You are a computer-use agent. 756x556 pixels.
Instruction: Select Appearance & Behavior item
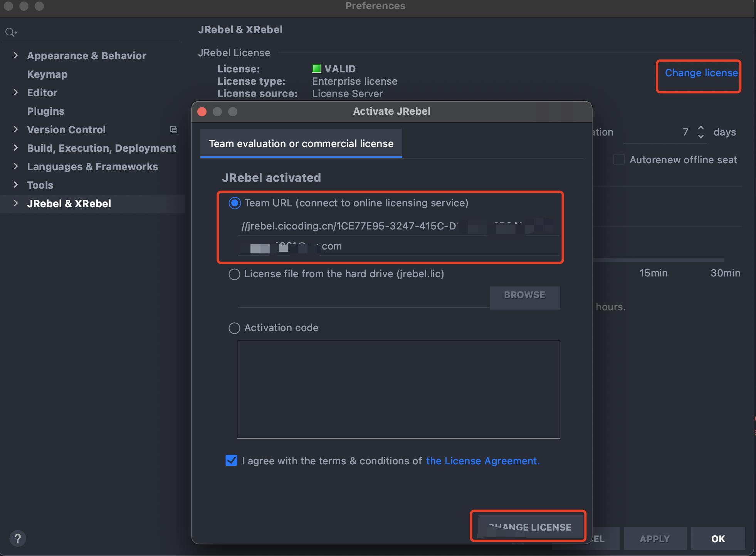(x=87, y=56)
